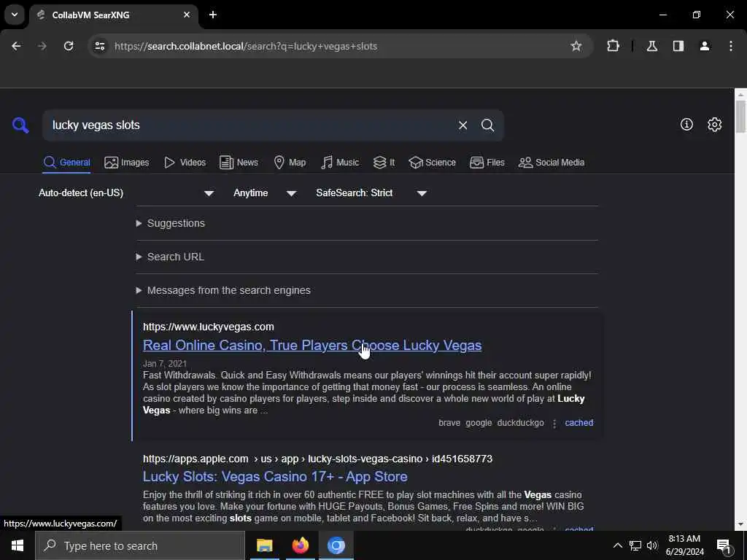Go back using the browser back arrow
This screenshot has height=560, width=747.
16,46
